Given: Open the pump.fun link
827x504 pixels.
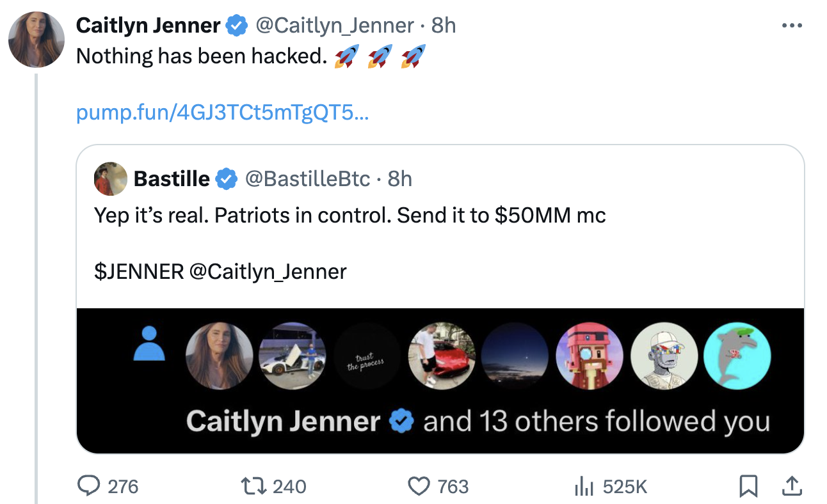Looking at the screenshot, I should coord(223,113).
